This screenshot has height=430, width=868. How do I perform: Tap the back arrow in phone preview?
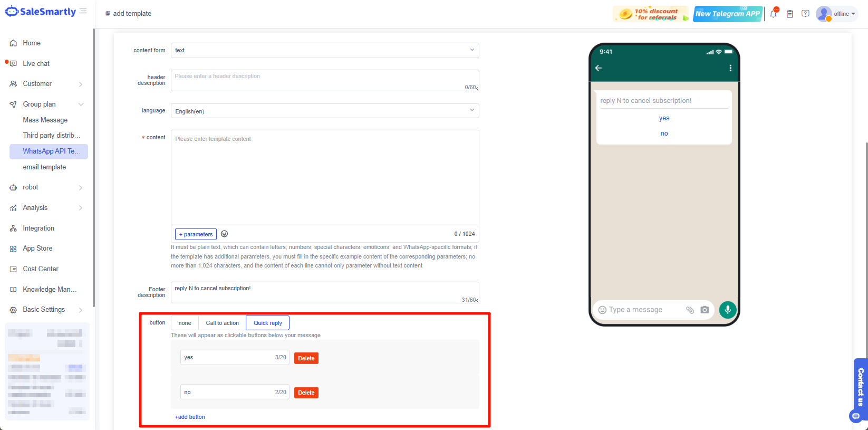pyautogui.click(x=599, y=68)
